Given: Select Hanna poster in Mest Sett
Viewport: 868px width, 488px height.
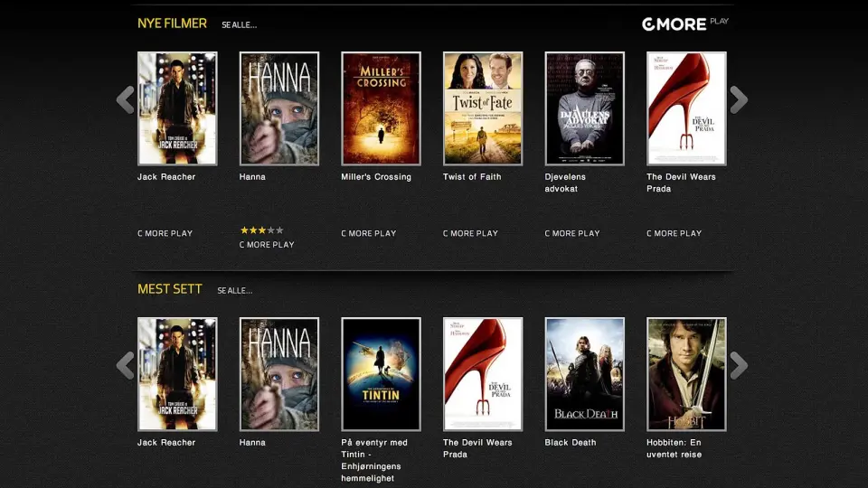Looking at the screenshot, I should pyautogui.click(x=279, y=374).
